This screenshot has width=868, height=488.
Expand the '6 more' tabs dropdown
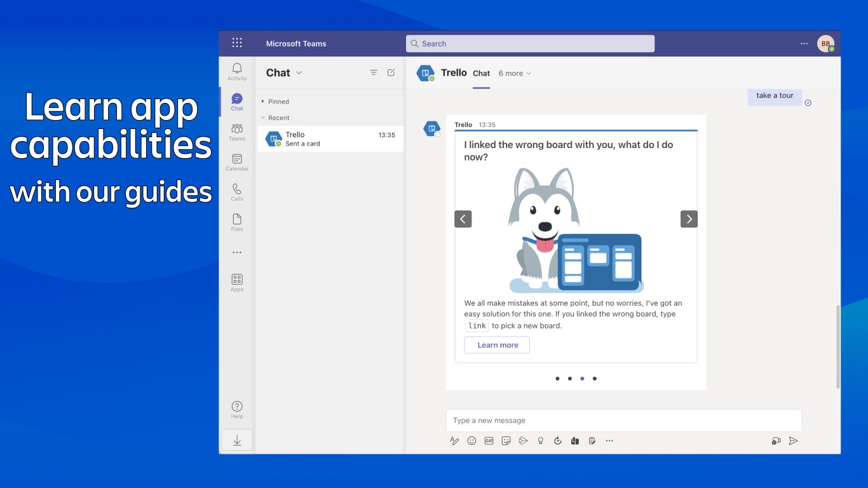(x=515, y=73)
